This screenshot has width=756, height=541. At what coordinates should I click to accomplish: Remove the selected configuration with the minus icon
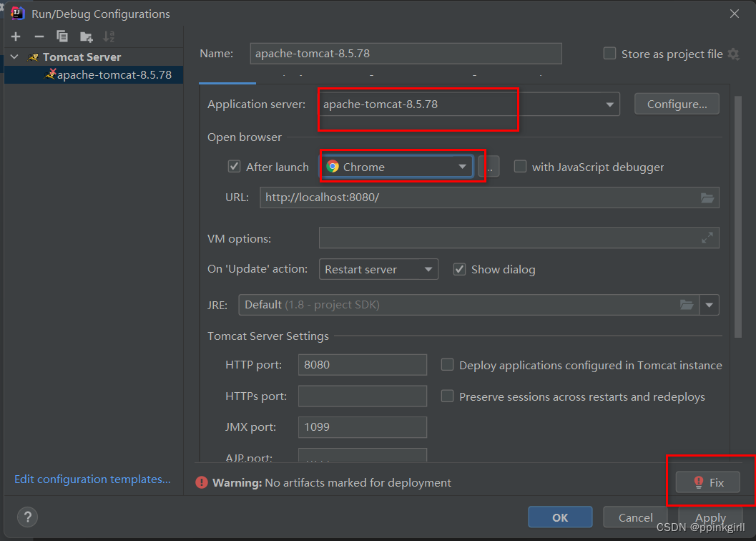point(39,36)
